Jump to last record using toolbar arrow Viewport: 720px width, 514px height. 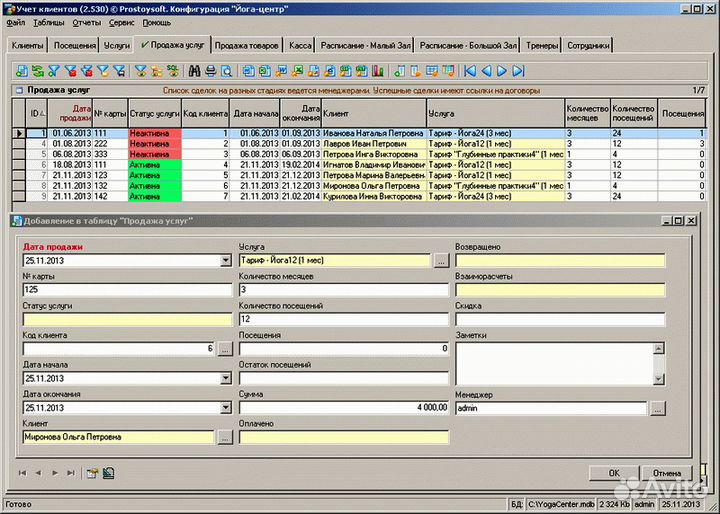click(x=518, y=71)
